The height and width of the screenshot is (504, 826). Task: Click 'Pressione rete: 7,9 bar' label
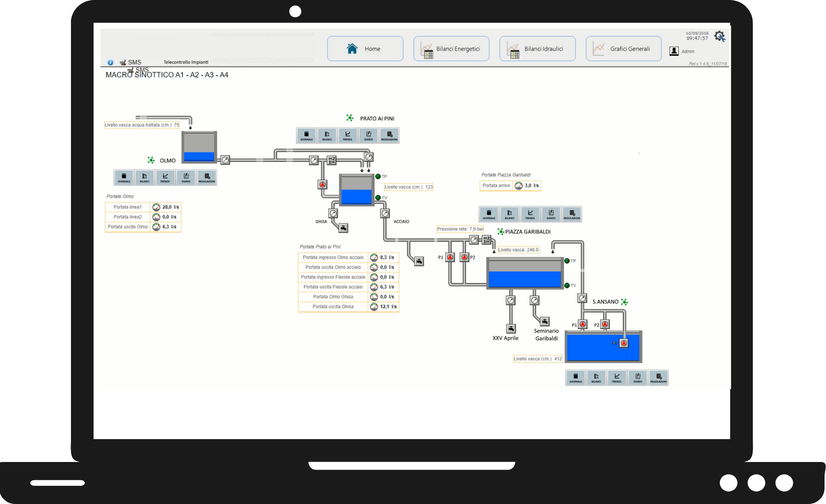tap(460, 229)
